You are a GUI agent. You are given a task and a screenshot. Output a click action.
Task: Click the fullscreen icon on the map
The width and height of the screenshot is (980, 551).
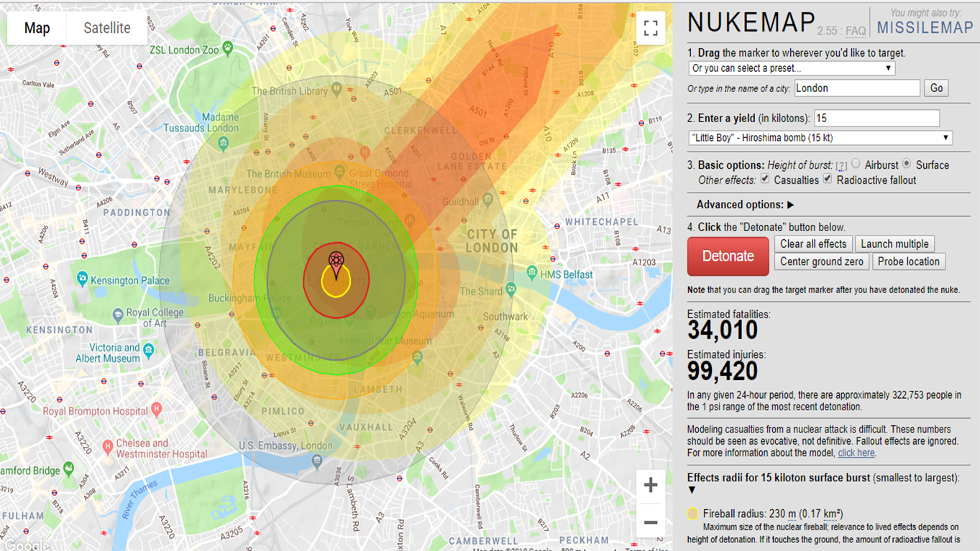[651, 28]
